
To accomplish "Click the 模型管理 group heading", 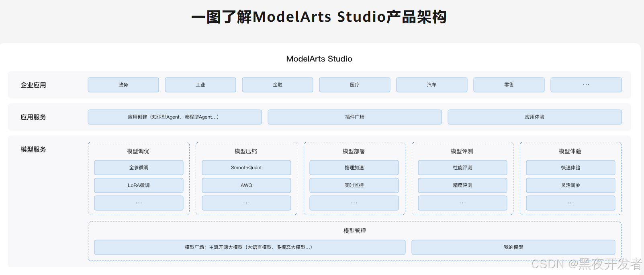I will pyautogui.click(x=355, y=231).
